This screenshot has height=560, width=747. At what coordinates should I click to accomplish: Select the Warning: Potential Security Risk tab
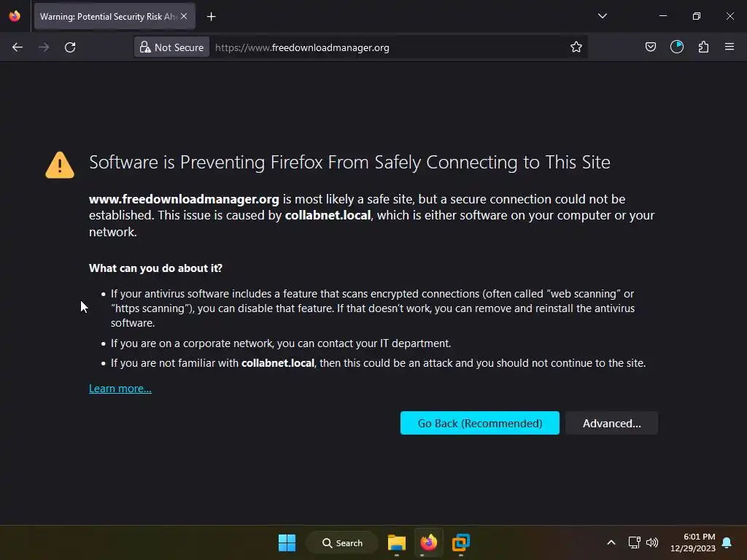coord(115,16)
